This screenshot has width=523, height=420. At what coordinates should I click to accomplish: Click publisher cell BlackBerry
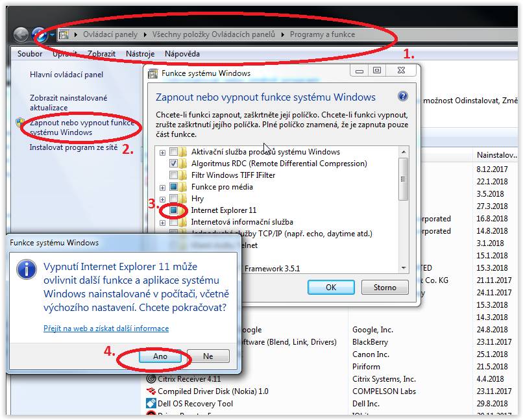click(x=370, y=341)
